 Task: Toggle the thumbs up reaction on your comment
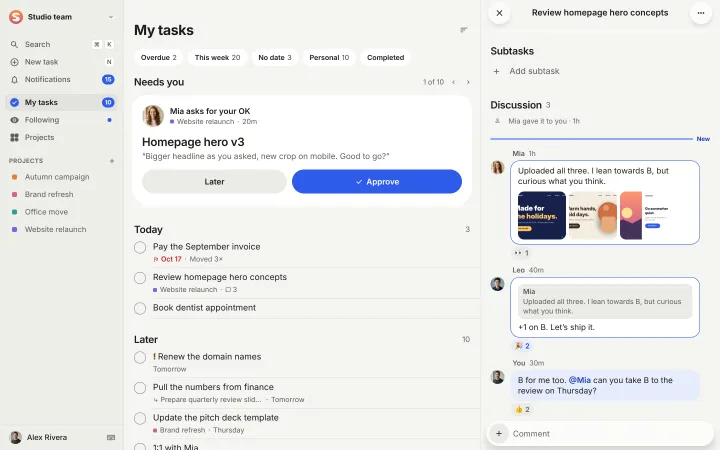click(x=522, y=409)
